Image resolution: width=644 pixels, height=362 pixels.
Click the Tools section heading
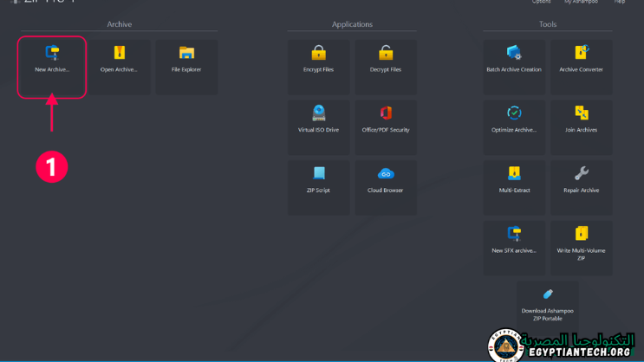[548, 24]
